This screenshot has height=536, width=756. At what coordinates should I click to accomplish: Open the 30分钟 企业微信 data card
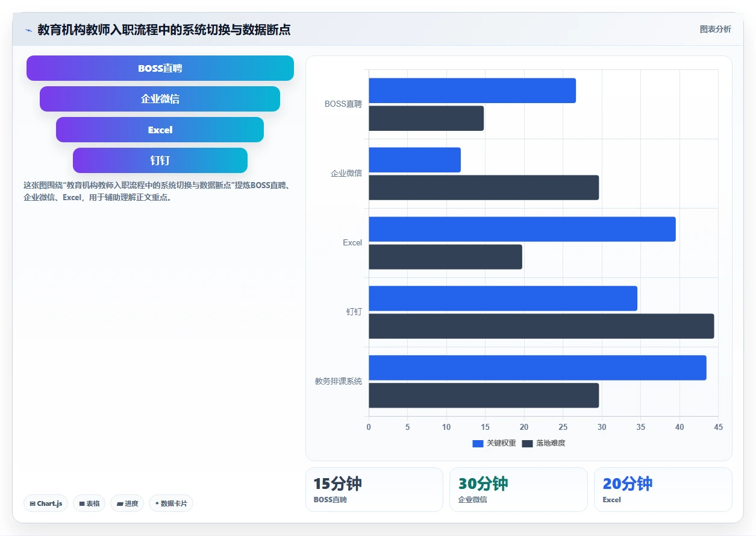[x=518, y=490]
